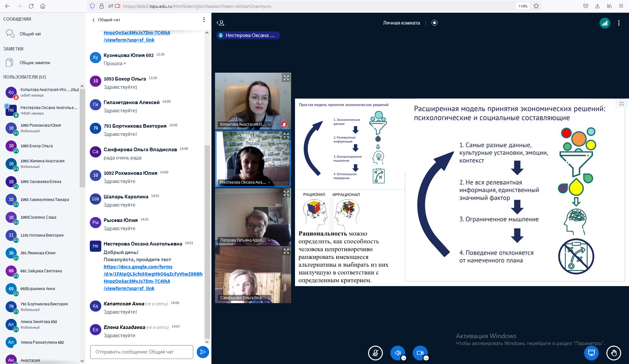Toggle the audio speaker button
The height and width of the screenshot is (364, 629).
[397, 353]
